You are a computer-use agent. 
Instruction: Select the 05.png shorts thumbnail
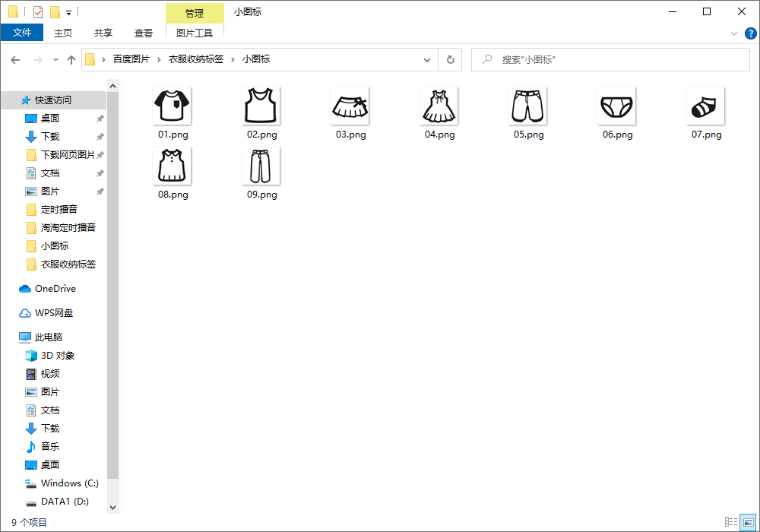tap(528, 105)
